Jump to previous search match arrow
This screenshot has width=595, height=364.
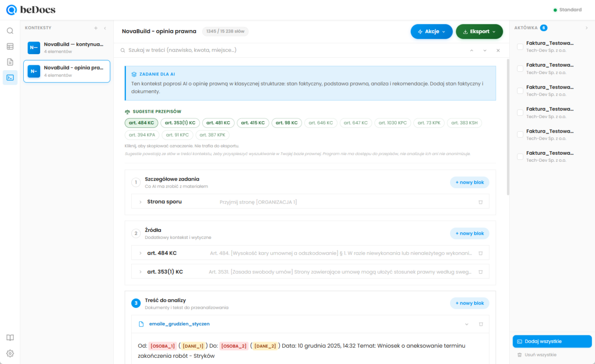472,50
